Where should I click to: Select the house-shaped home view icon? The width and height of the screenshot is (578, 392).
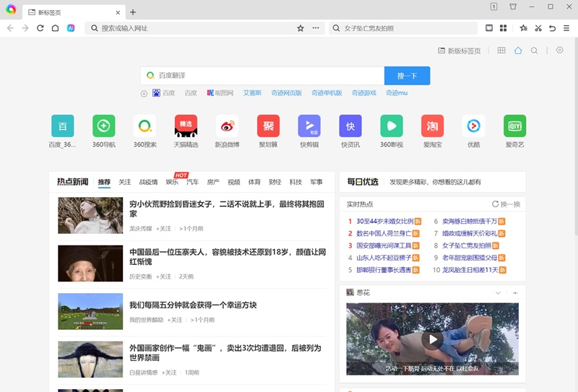tap(518, 51)
